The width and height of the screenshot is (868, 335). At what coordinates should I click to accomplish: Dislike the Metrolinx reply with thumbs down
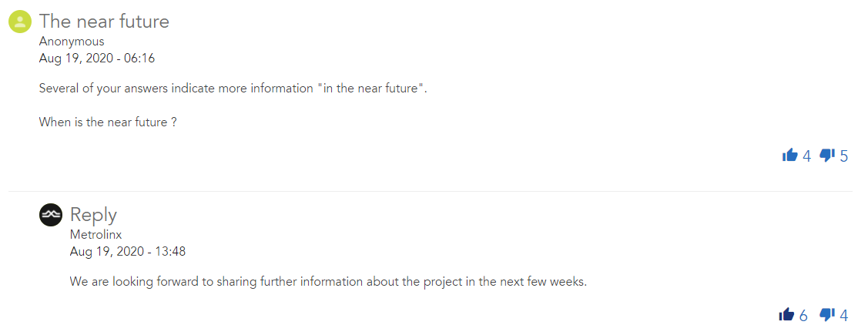coord(827,314)
